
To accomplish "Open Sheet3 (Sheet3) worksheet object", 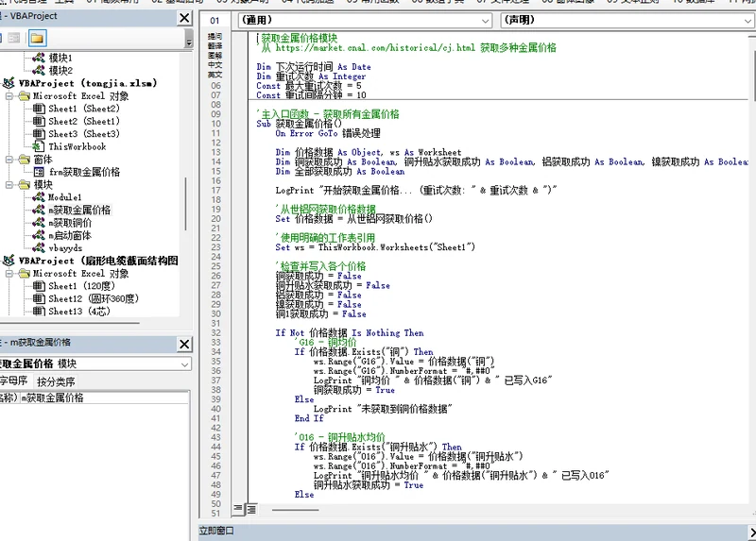I will 77,133.
